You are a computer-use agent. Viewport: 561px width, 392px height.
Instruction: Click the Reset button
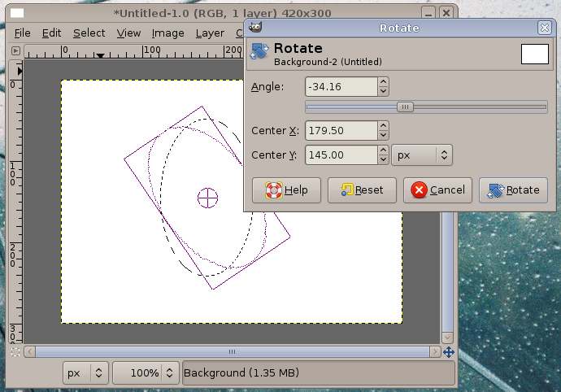click(362, 190)
